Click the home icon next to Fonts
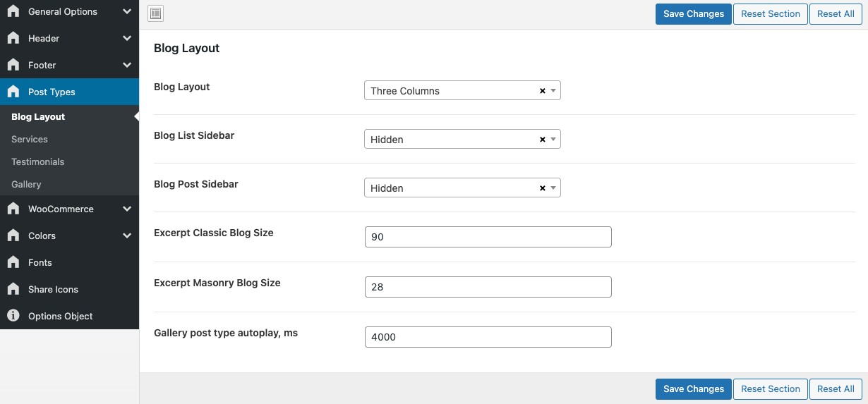 [13, 263]
